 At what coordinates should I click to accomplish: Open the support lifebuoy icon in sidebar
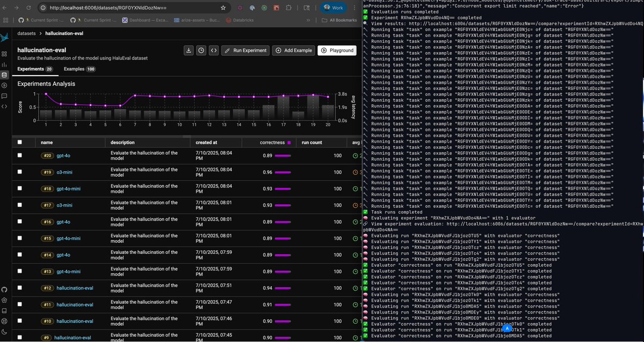pos(4,321)
